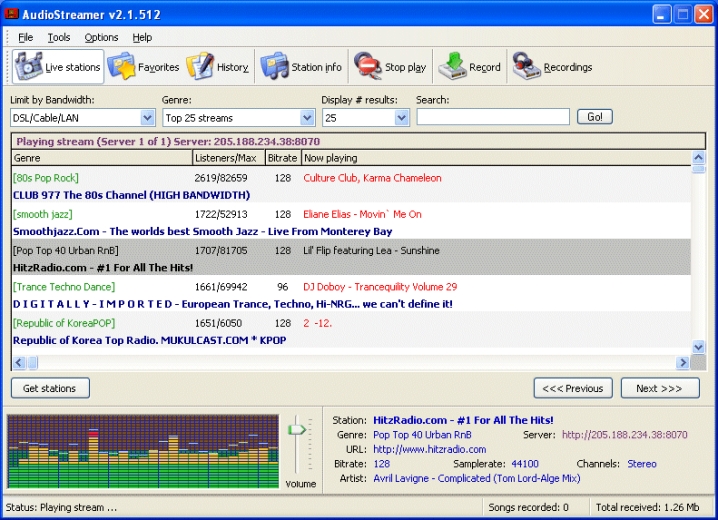Click the Go! search button
This screenshot has width=718, height=520.
(x=594, y=117)
